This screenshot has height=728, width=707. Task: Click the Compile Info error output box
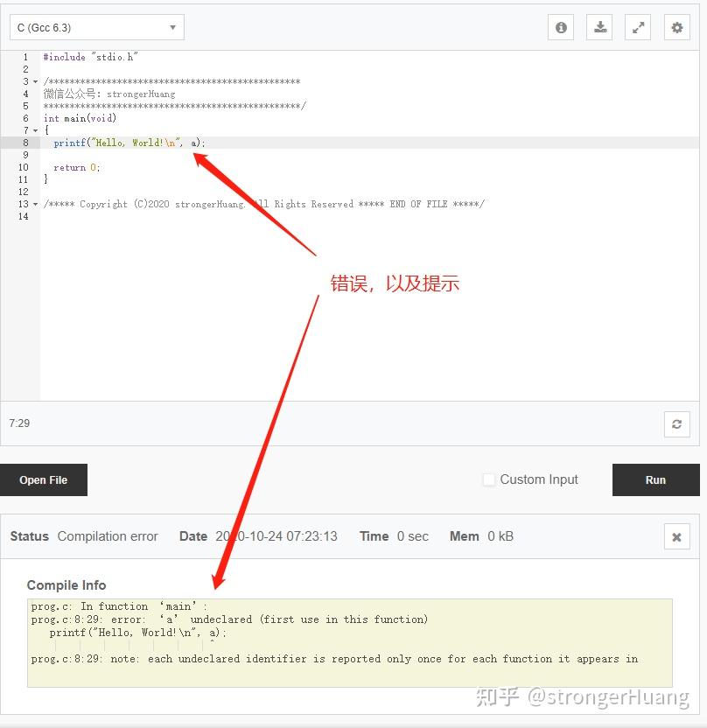point(349,642)
